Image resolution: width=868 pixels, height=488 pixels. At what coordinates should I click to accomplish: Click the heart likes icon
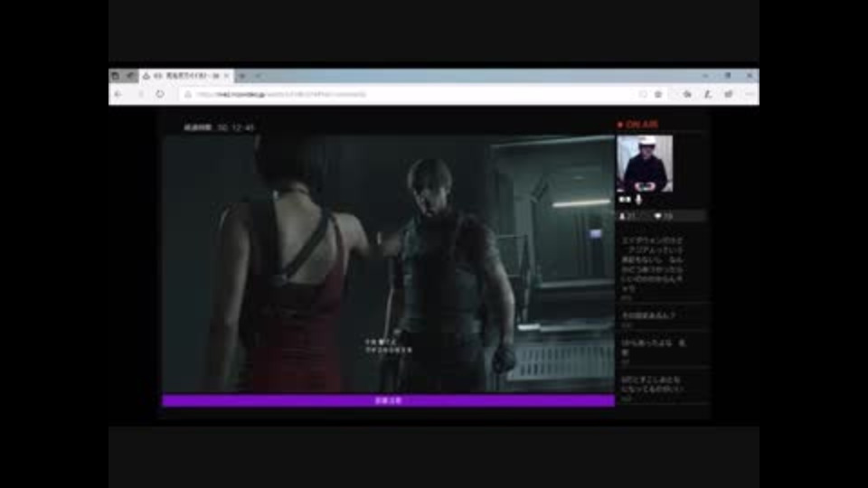click(657, 216)
